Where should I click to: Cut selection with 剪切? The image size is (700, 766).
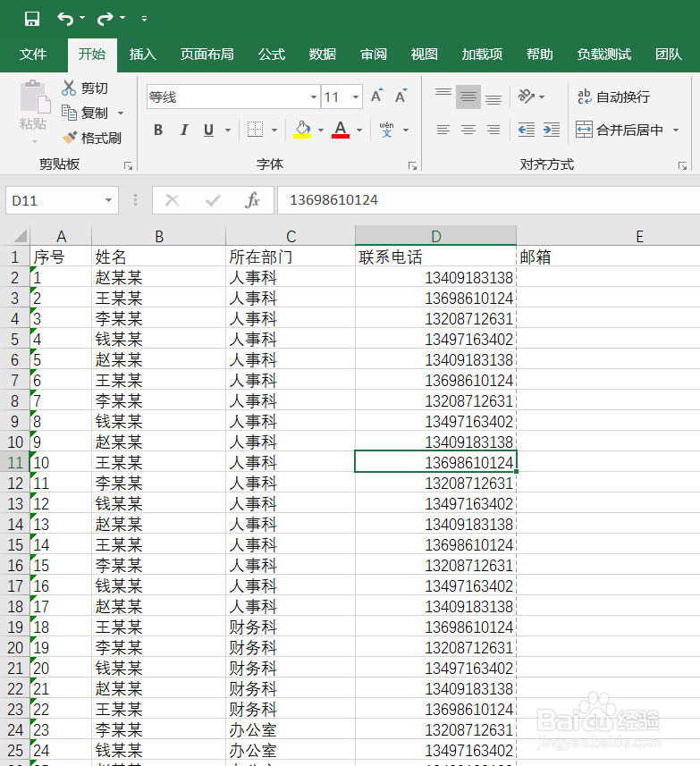(x=85, y=88)
